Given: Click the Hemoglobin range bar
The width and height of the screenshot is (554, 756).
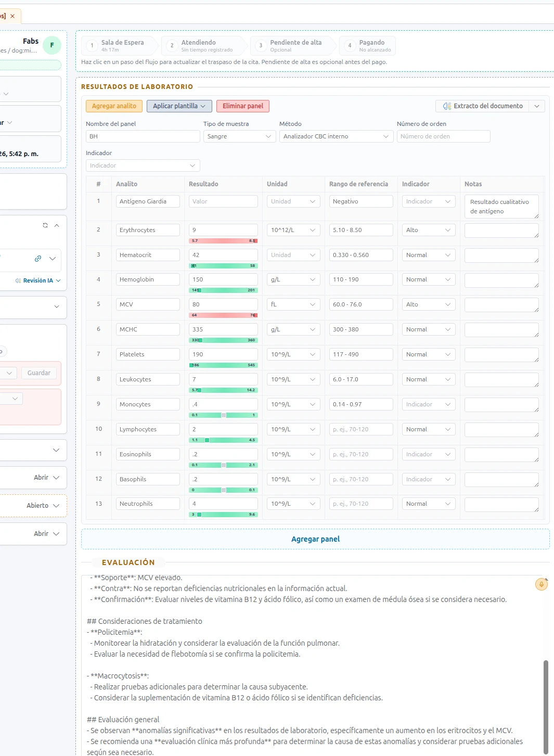Looking at the screenshot, I should pyautogui.click(x=223, y=290).
